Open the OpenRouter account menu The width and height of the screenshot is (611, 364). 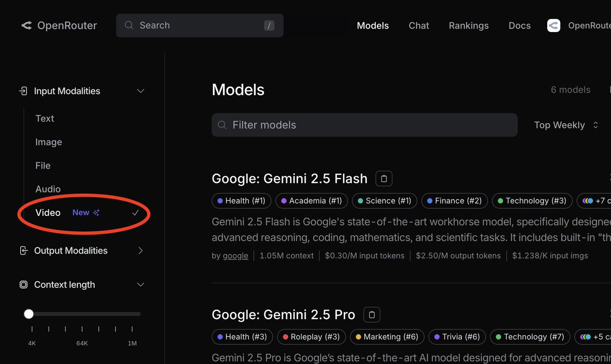point(579,25)
